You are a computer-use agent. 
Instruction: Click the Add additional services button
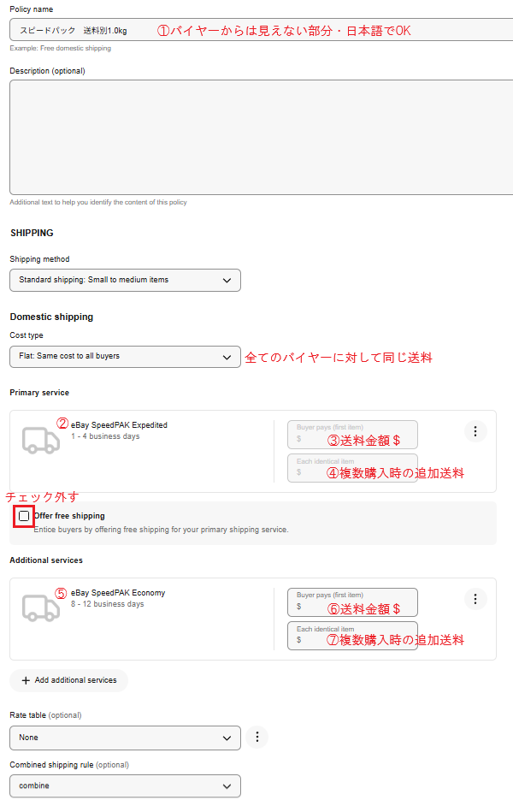pyautogui.click(x=69, y=680)
